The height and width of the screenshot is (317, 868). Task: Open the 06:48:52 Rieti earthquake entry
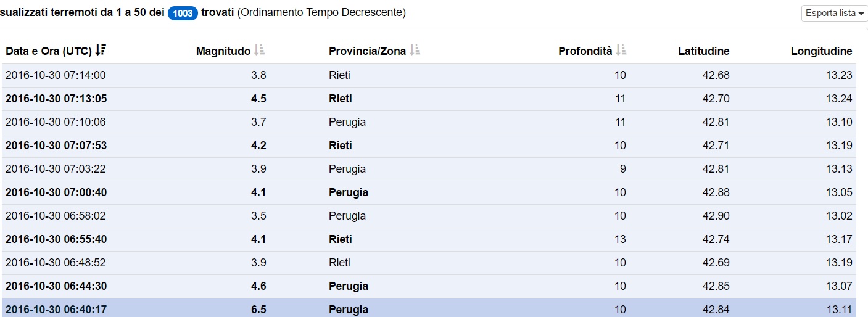coord(56,263)
